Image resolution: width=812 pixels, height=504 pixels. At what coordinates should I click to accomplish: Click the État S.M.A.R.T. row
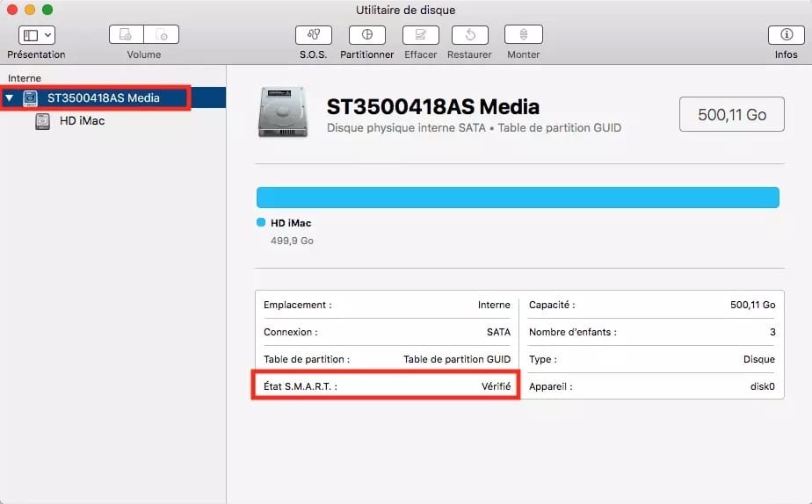(387, 386)
